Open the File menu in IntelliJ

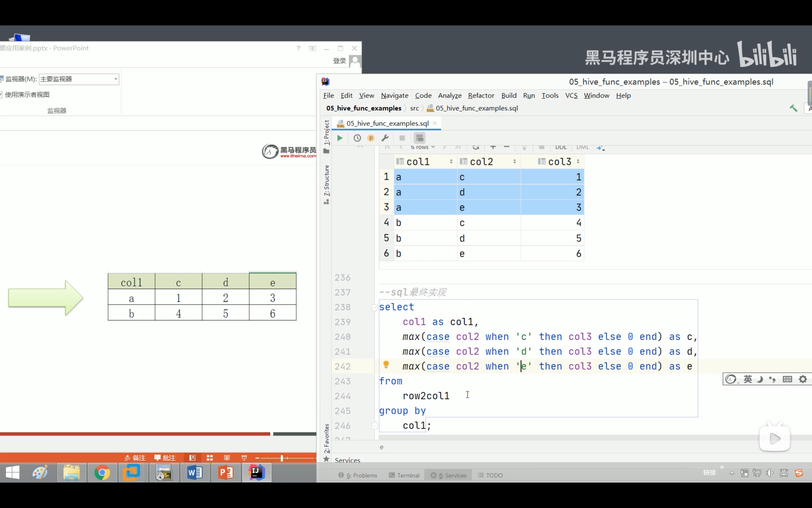(x=328, y=95)
